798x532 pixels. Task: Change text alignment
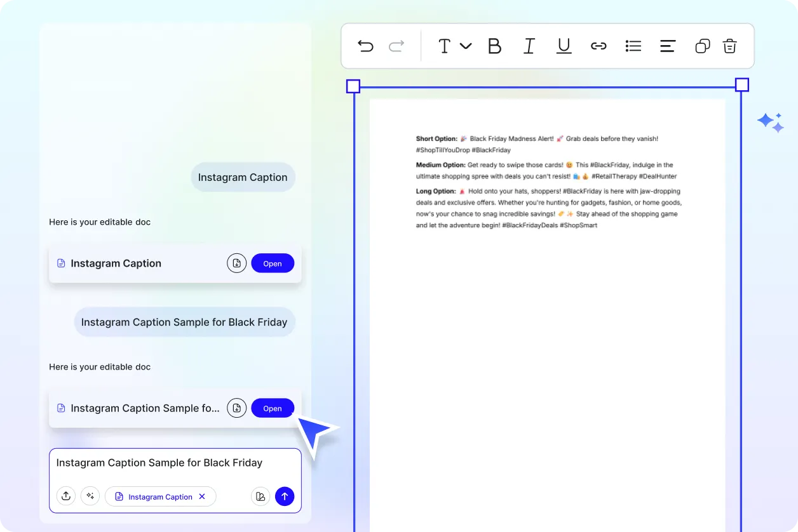coord(667,46)
